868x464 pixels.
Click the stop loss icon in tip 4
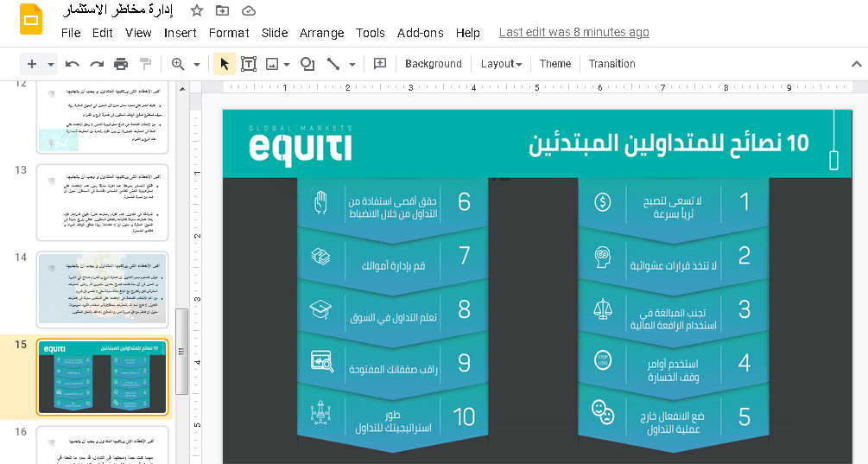[603, 360]
